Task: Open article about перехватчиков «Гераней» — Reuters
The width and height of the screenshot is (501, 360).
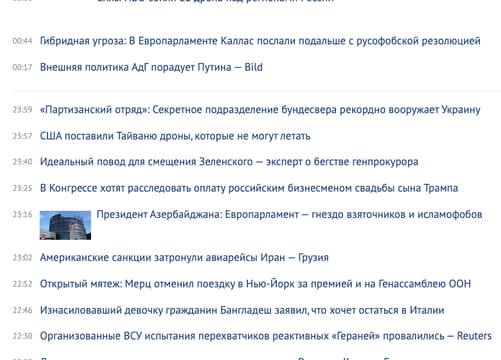Action: [x=266, y=336]
